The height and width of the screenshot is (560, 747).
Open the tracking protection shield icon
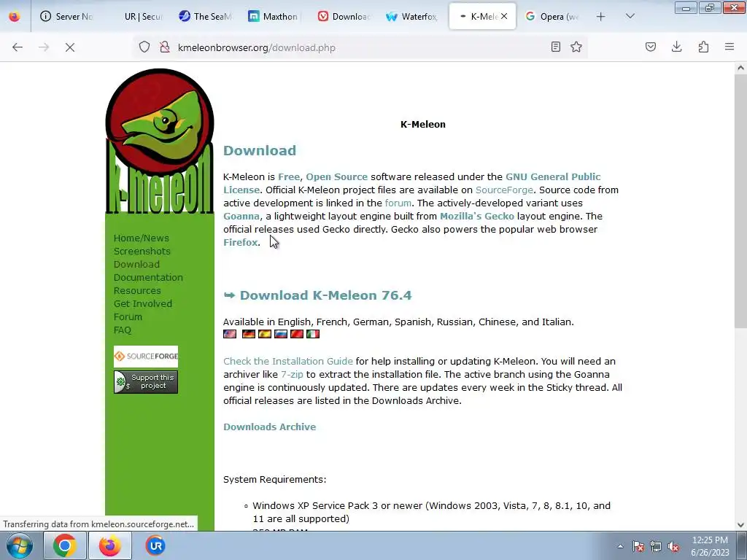[144, 47]
